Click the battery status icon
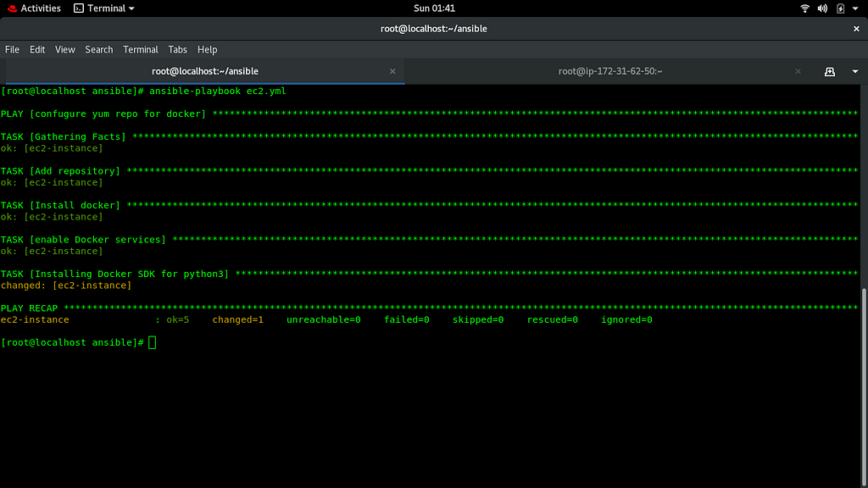Viewport: 868px width, 488px height. tap(840, 8)
